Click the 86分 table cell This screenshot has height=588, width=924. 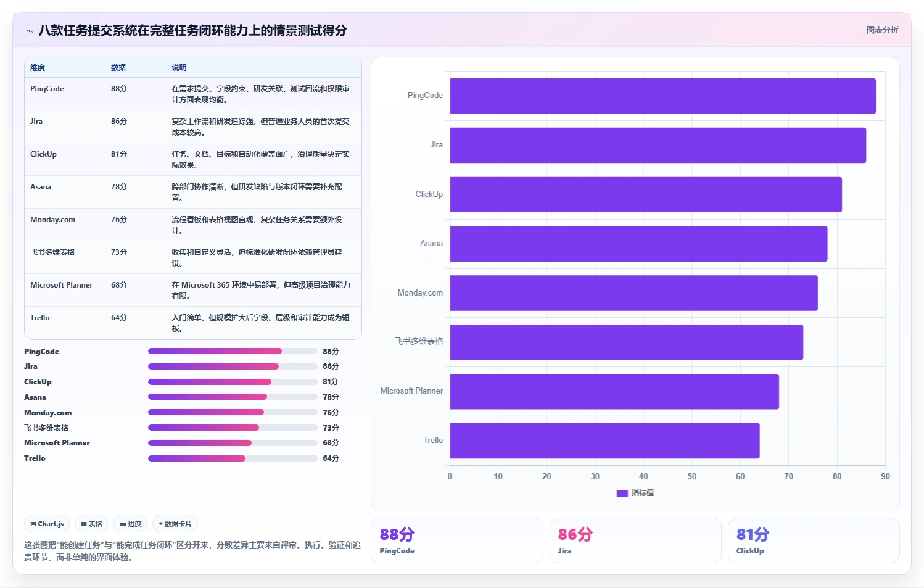(119, 122)
